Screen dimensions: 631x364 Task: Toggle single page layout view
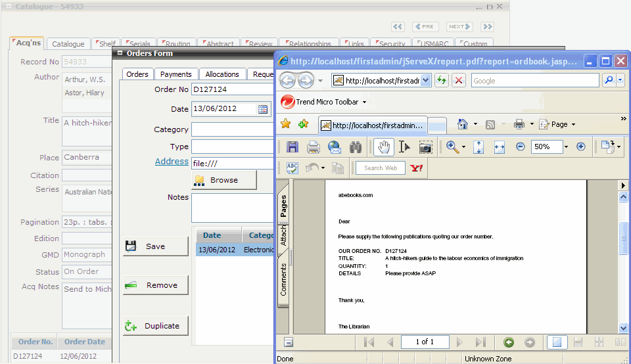tap(557, 342)
